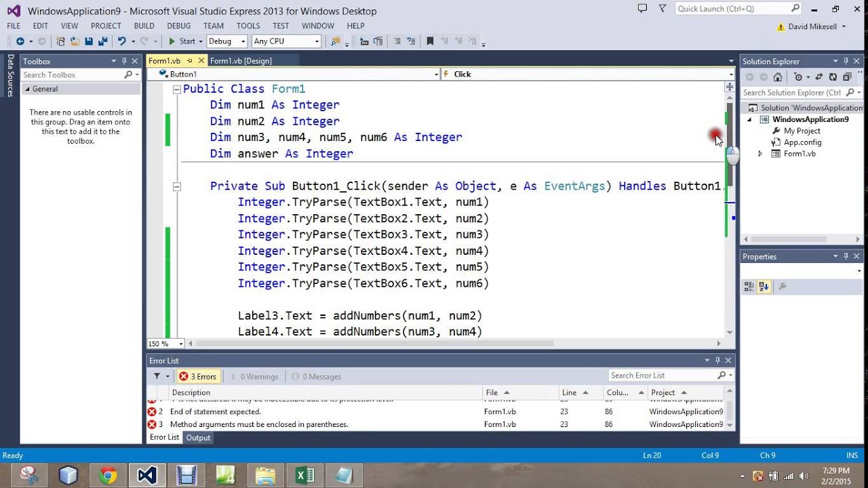
Task: Click the Open File toolbar icon
Action: [75, 41]
